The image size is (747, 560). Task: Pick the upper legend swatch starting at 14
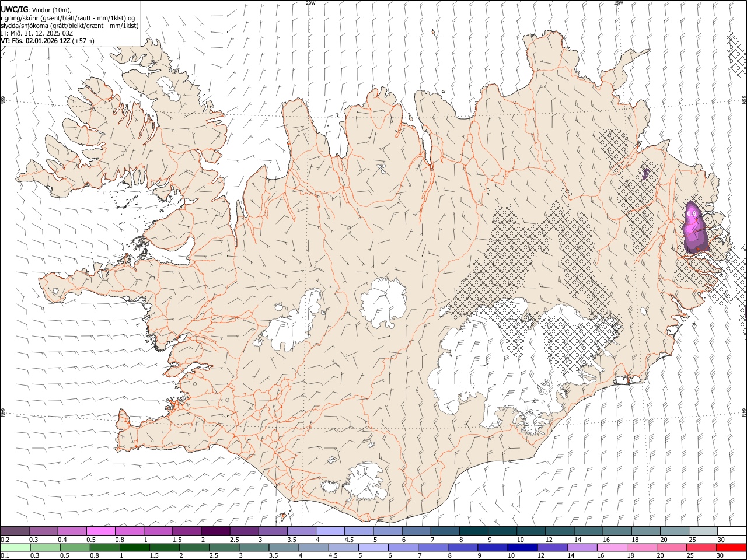coord(588,531)
